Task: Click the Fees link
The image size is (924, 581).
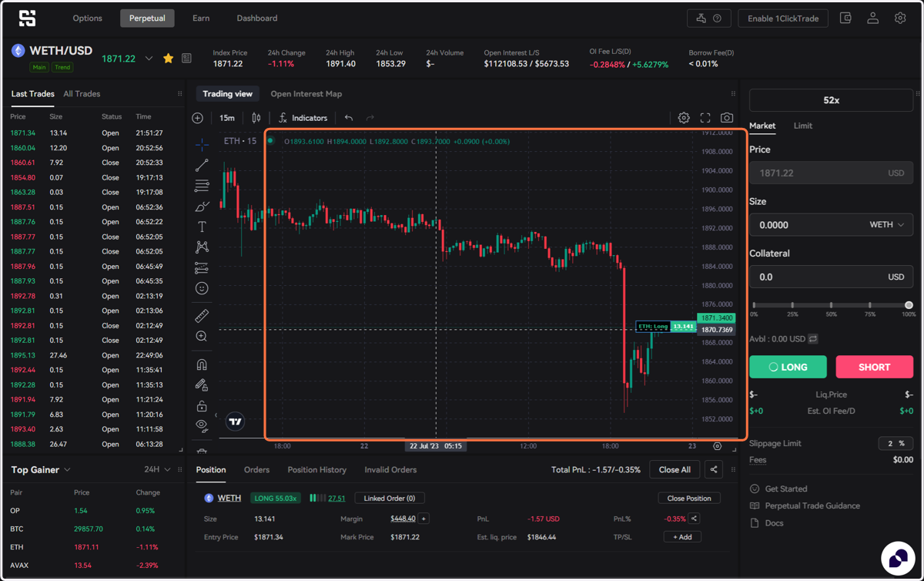Action: 758,460
